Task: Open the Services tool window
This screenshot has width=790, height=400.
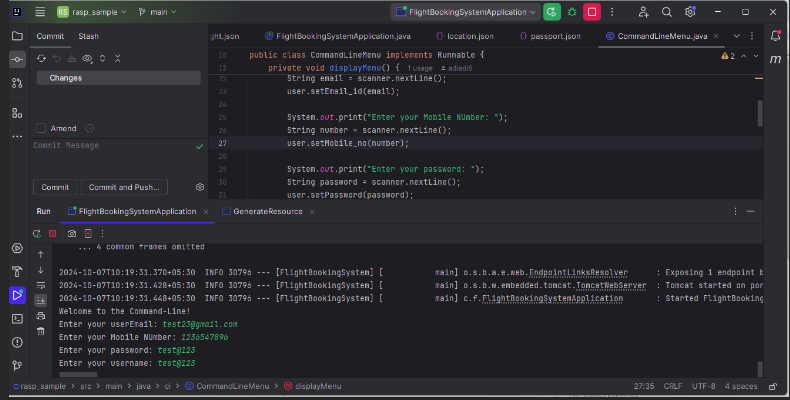Action: tap(17, 248)
